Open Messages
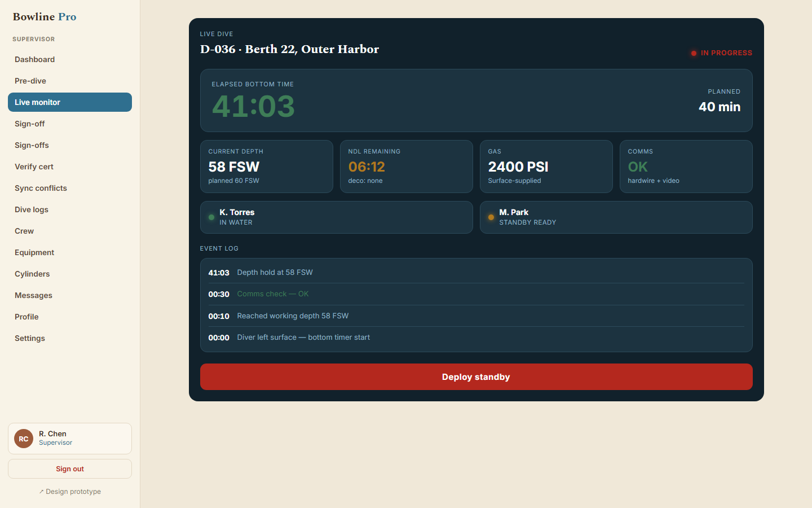 click(70, 295)
